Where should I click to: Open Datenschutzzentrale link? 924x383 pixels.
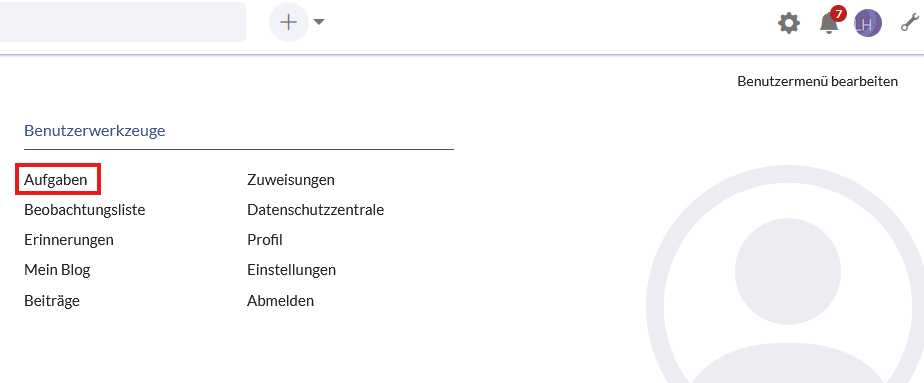point(315,210)
